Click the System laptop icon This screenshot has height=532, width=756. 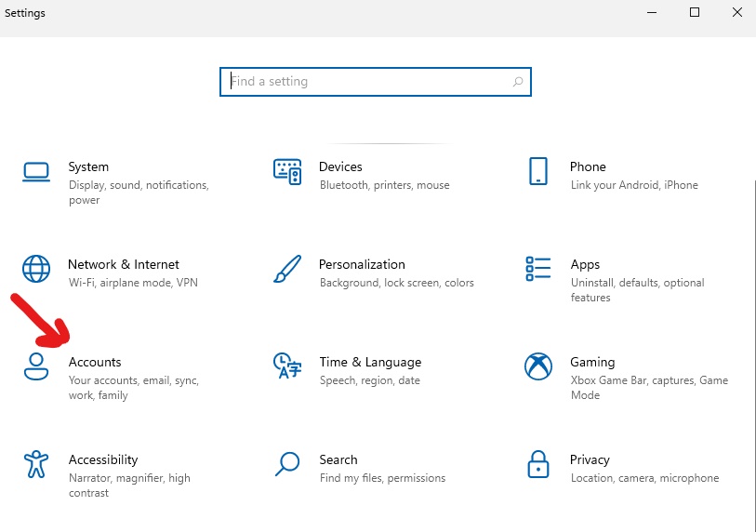(x=35, y=171)
